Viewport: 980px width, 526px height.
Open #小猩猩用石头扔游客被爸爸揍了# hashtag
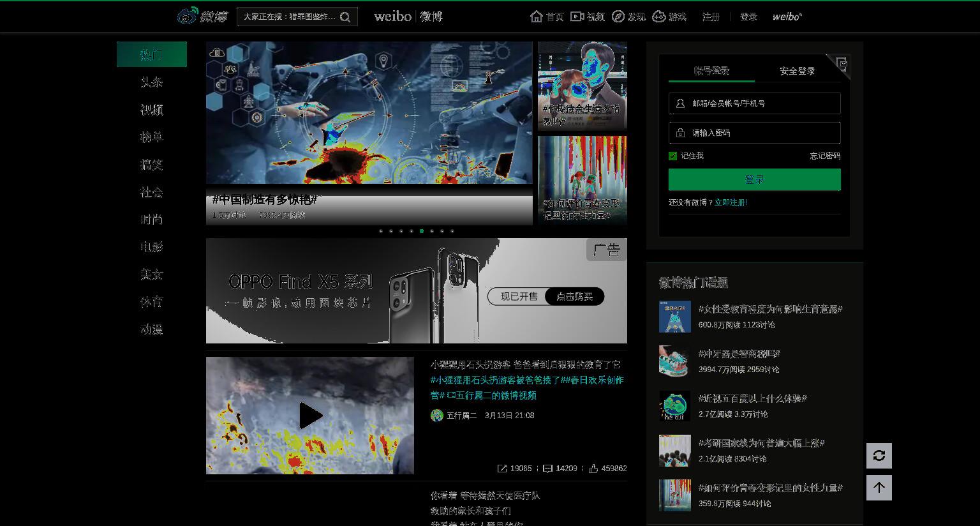(x=498, y=380)
